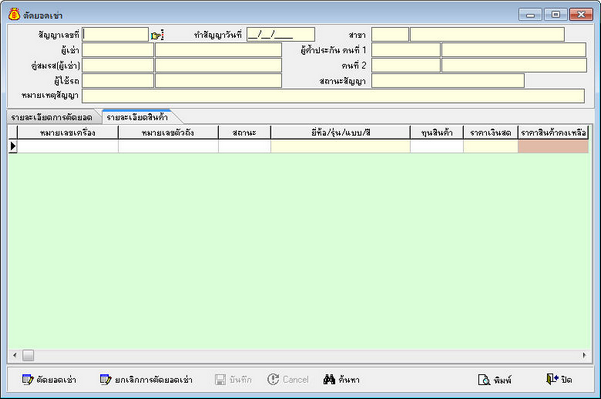This screenshot has width=601, height=399.
Task: Click the ยกเลิกการตัดยอดเช่า button
Action: tap(146, 380)
